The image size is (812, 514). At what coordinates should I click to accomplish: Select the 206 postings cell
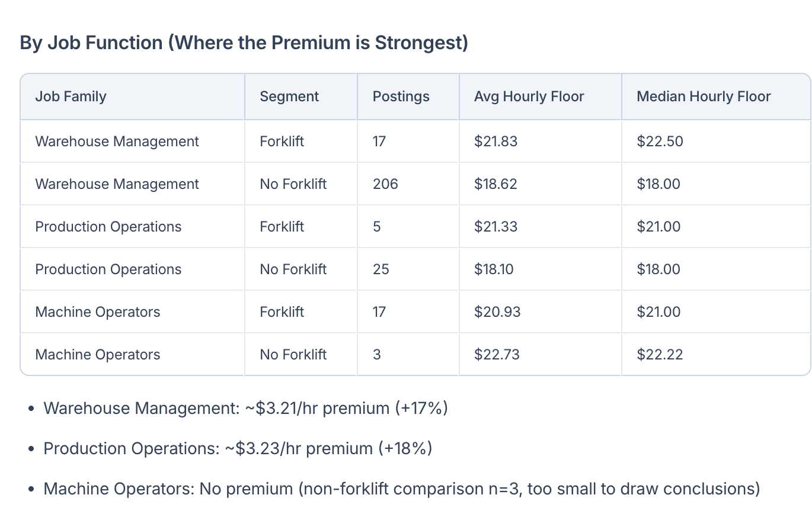385,184
